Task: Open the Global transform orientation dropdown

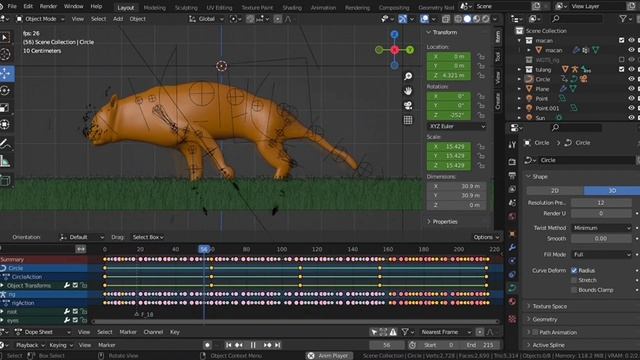Action: point(206,19)
